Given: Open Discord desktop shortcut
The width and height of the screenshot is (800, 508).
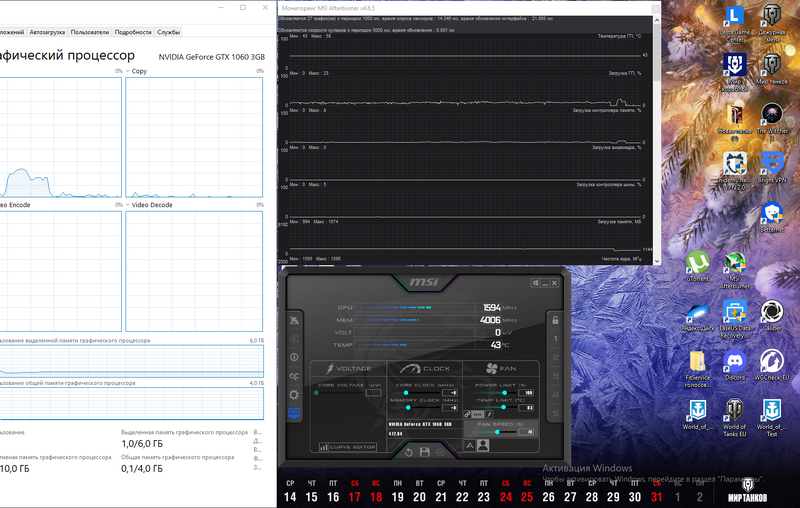Looking at the screenshot, I should 735,365.
